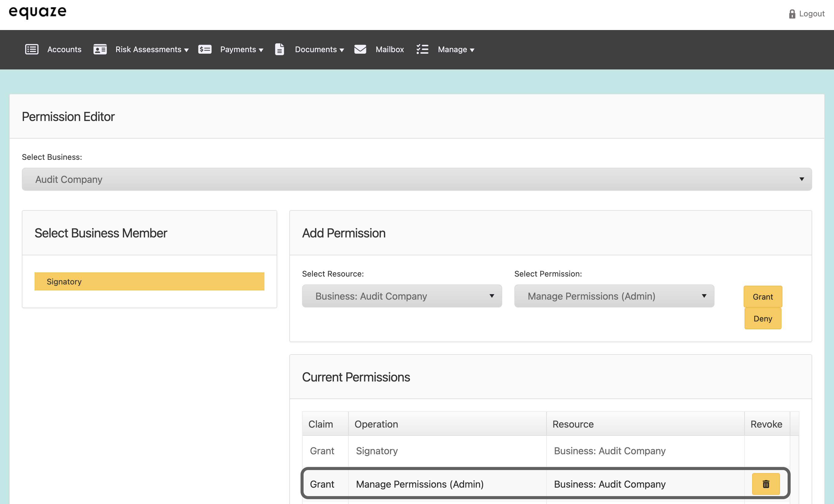Expand the Documents menu
834x504 pixels.
[x=319, y=49]
